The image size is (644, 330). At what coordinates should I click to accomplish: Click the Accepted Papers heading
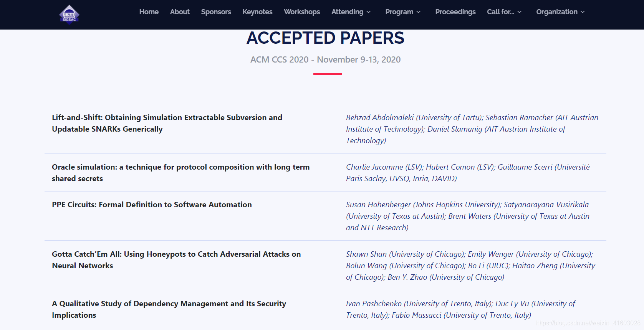[x=325, y=38]
